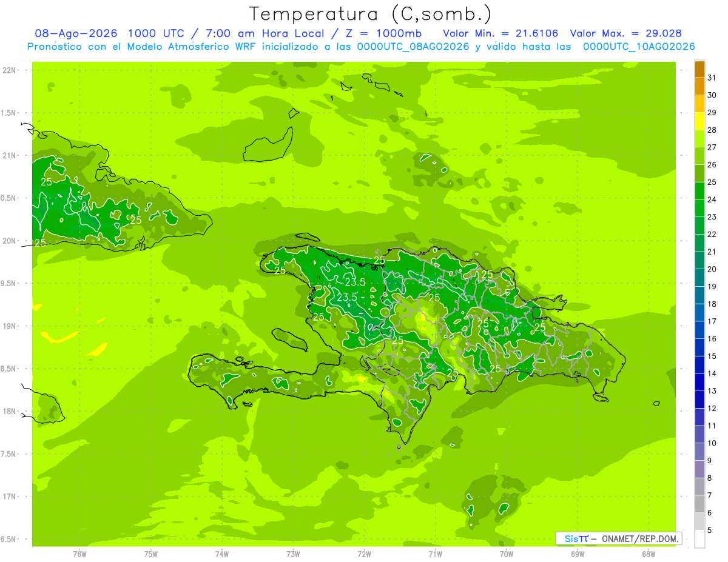Image resolution: width=728 pixels, height=562 pixels.
Task: Click the orange colorbar segment between 30 and 31
Action: pos(699,86)
